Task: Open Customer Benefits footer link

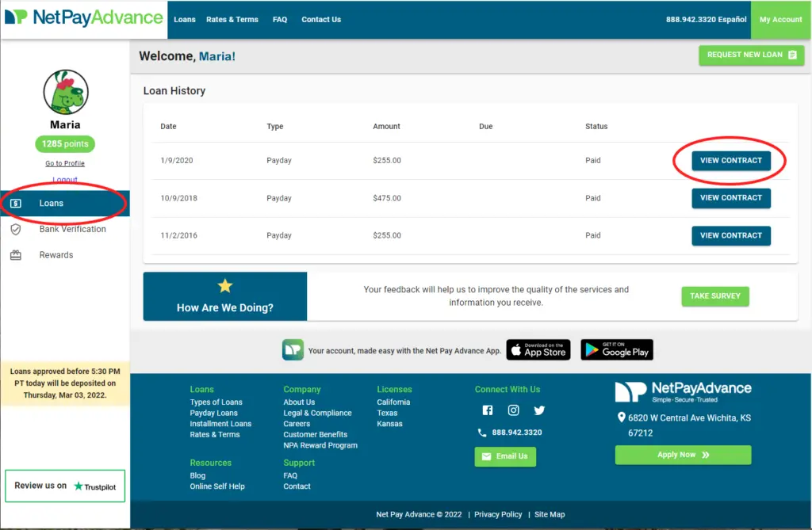Action: (x=316, y=435)
